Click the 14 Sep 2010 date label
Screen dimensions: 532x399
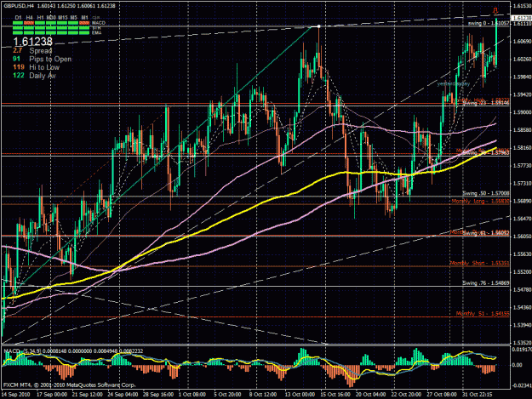(15, 395)
